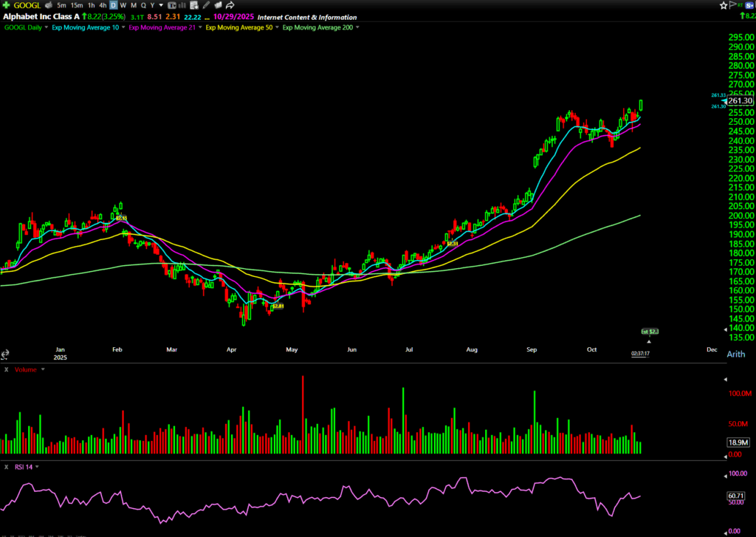756x537 pixels.
Task: Click the GOOGL ticker symbol field
Action: coord(27,5)
